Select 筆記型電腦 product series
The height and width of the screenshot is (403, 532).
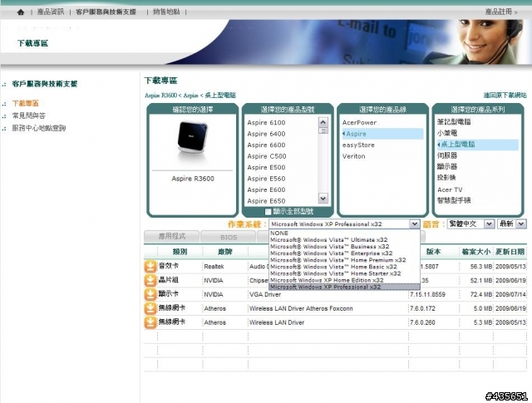coord(454,122)
